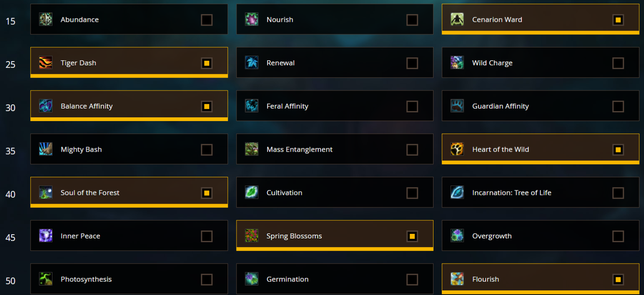644x295 pixels.
Task: Uncheck the Spring Blossoms checkbox
Action: coord(412,236)
